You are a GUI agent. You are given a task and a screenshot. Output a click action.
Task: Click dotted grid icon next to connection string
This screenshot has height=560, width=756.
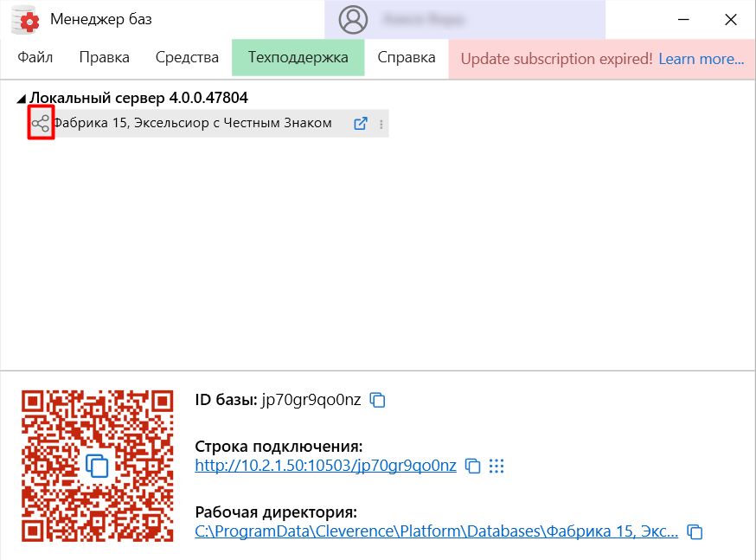(x=496, y=467)
